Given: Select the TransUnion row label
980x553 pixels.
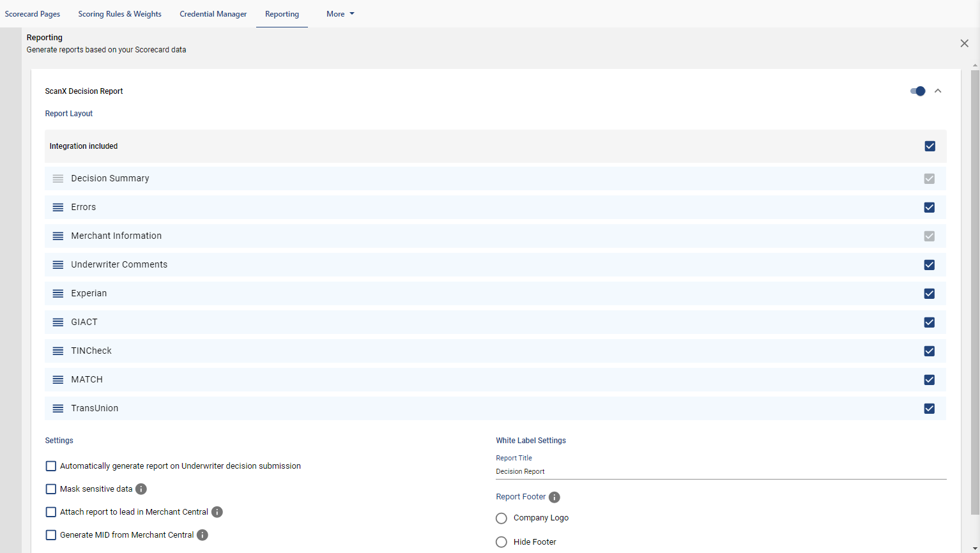Looking at the screenshot, I should [x=95, y=409].
